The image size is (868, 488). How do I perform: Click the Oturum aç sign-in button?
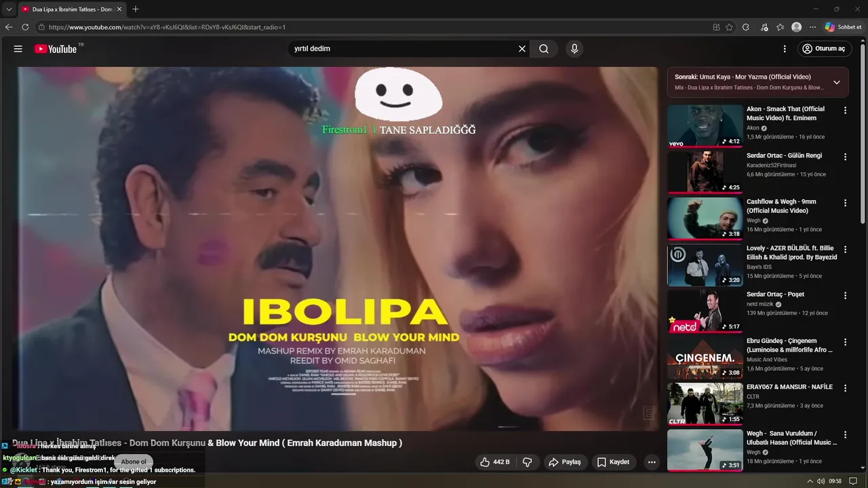tap(824, 49)
